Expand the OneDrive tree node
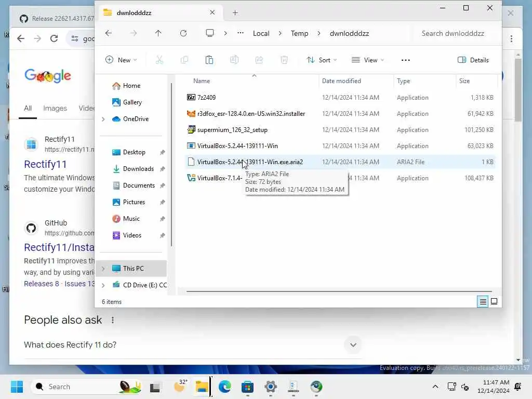The height and width of the screenshot is (399, 532). [x=103, y=119]
